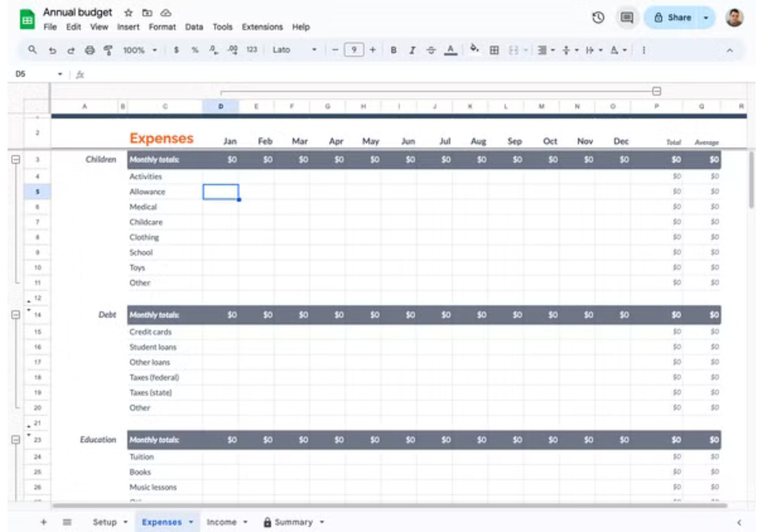Viewport: 762px width, 532px height.
Task: Open the Expenses tab options arrow
Action: pyautogui.click(x=192, y=522)
